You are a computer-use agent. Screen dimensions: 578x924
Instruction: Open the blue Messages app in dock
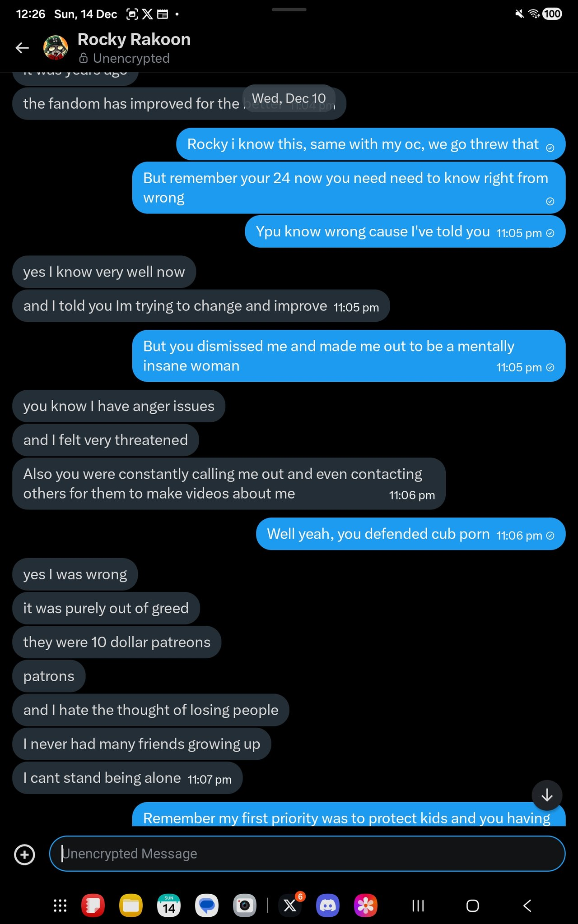(207, 906)
